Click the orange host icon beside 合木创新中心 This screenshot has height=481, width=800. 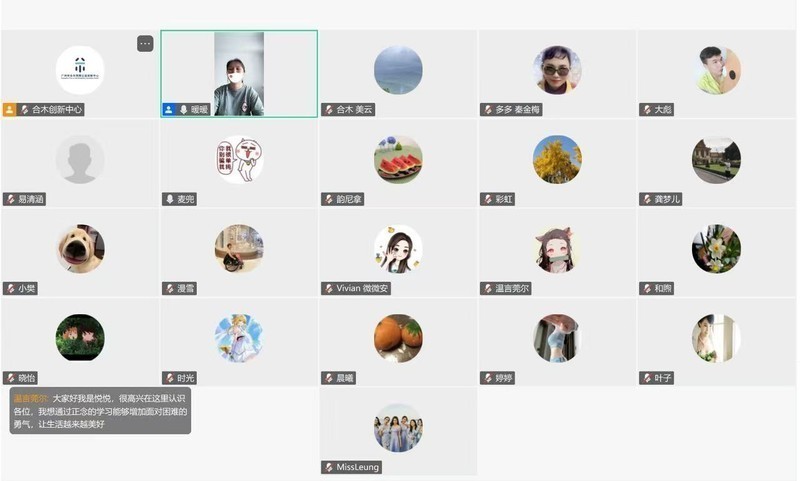(9, 109)
